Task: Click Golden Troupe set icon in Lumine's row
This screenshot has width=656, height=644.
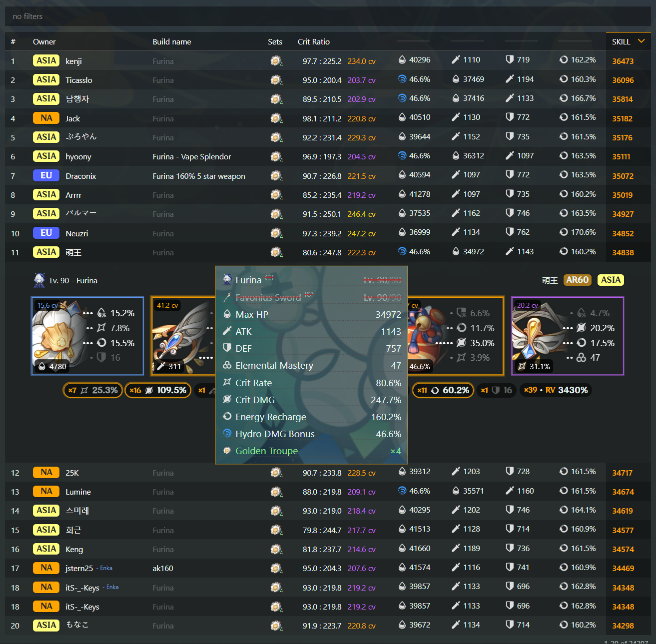Action: click(x=276, y=492)
